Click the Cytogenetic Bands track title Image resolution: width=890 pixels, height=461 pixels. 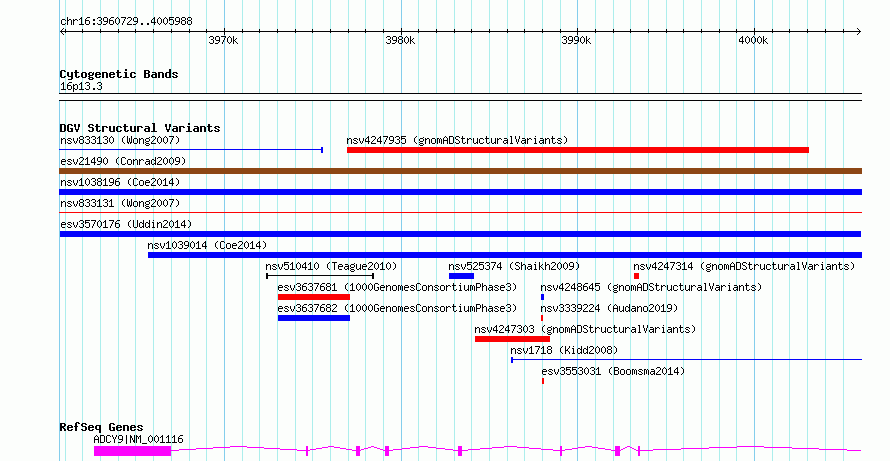pos(119,74)
